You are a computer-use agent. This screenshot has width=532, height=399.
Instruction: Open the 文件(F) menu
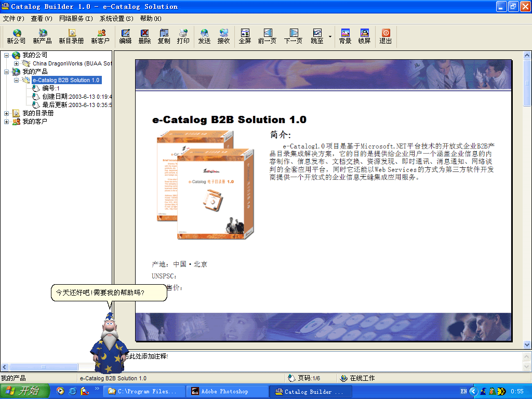coord(14,18)
